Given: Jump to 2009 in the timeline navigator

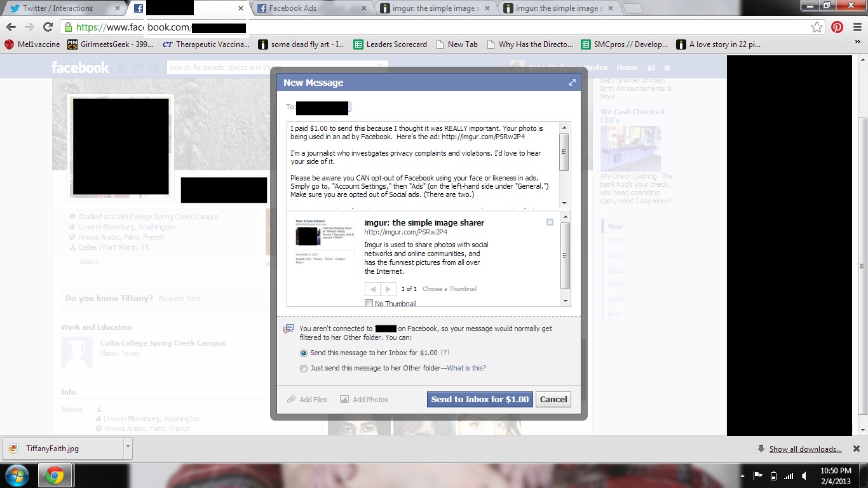Looking at the screenshot, I should (x=616, y=299).
